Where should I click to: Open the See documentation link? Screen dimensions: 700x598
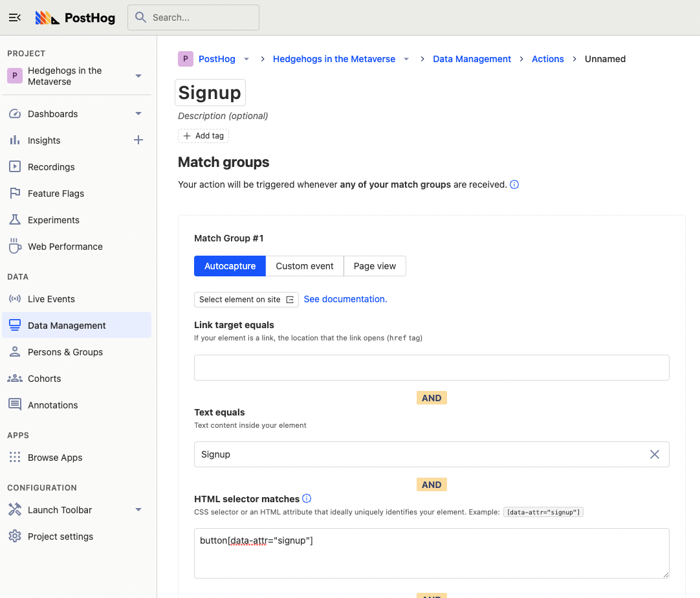(x=345, y=299)
